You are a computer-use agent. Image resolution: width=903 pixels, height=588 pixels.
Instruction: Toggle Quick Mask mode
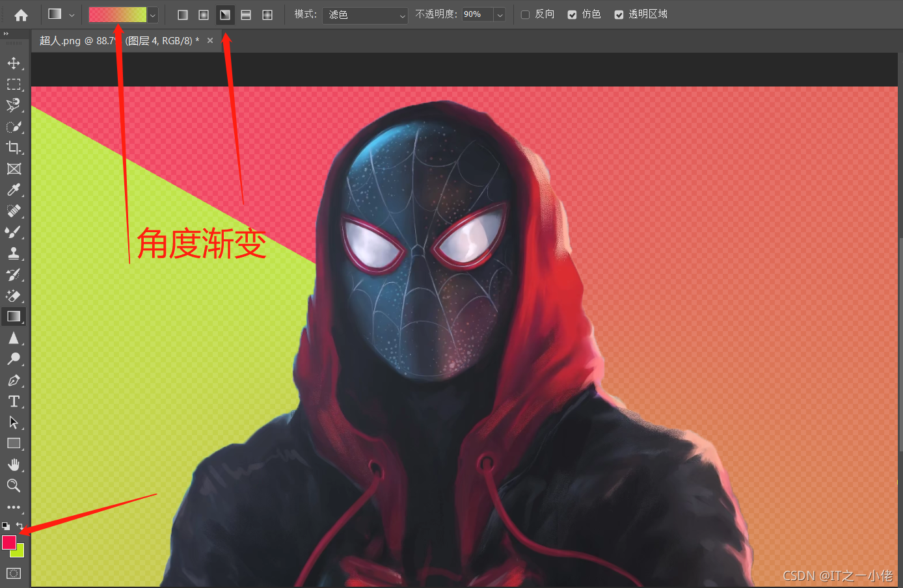coord(14,573)
